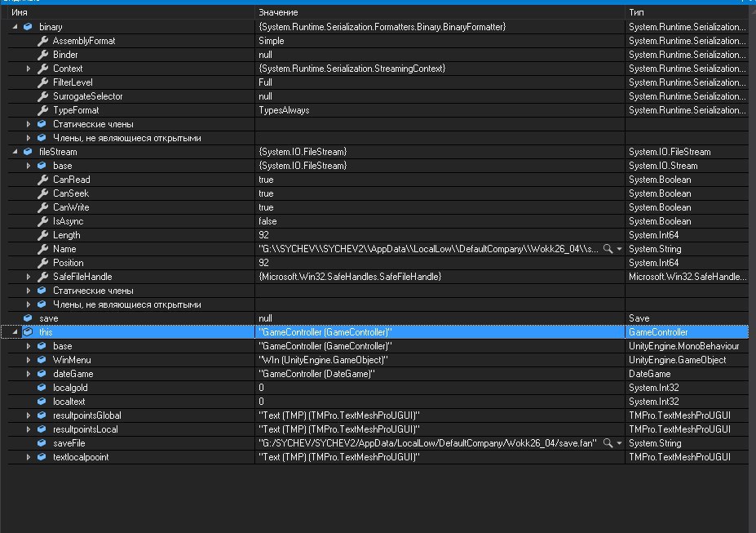Expand non-public members under fileStream

pyautogui.click(x=29, y=304)
